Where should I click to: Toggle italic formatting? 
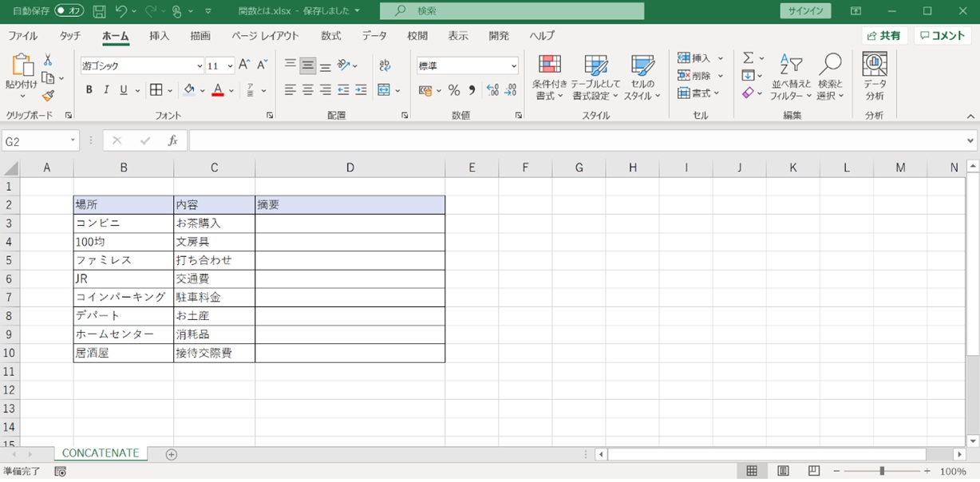coord(106,90)
